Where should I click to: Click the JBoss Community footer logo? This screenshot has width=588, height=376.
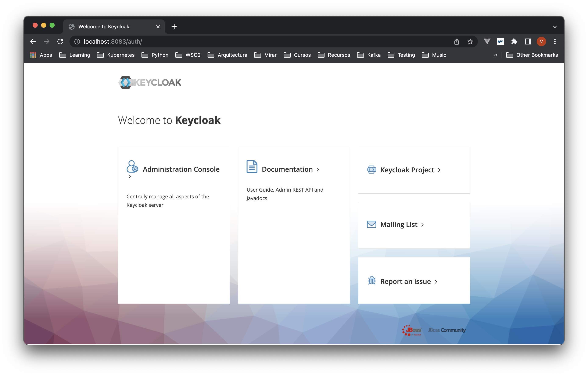coord(447,330)
